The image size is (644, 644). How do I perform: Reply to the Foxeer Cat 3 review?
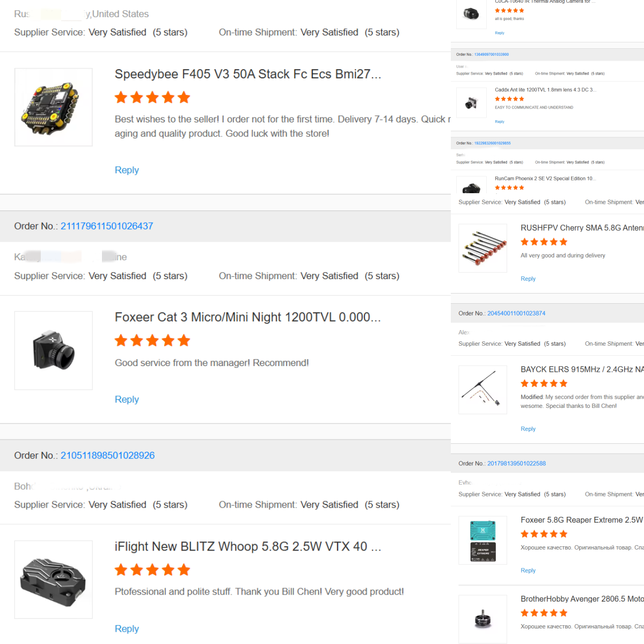tap(127, 399)
